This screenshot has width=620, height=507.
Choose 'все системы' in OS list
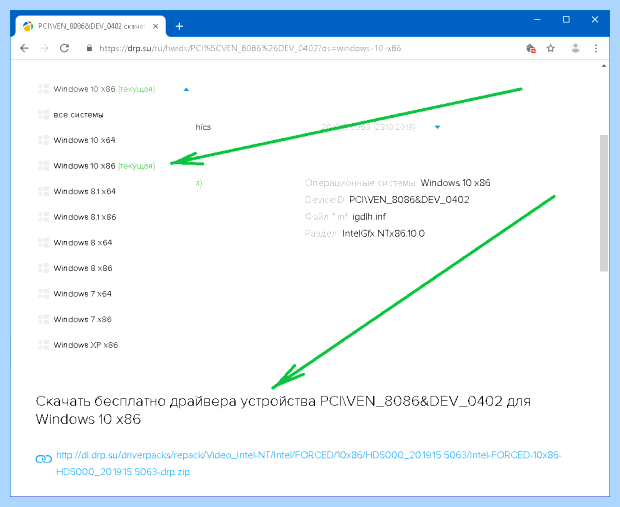(x=78, y=115)
